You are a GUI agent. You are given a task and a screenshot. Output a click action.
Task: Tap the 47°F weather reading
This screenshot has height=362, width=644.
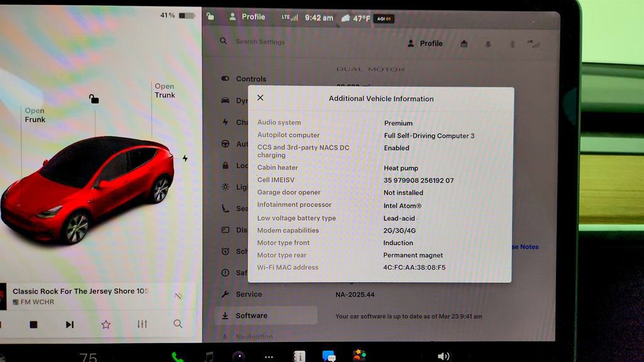[356, 18]
